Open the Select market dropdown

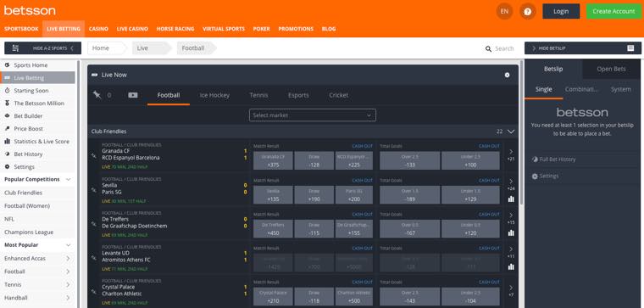[312, 115]
